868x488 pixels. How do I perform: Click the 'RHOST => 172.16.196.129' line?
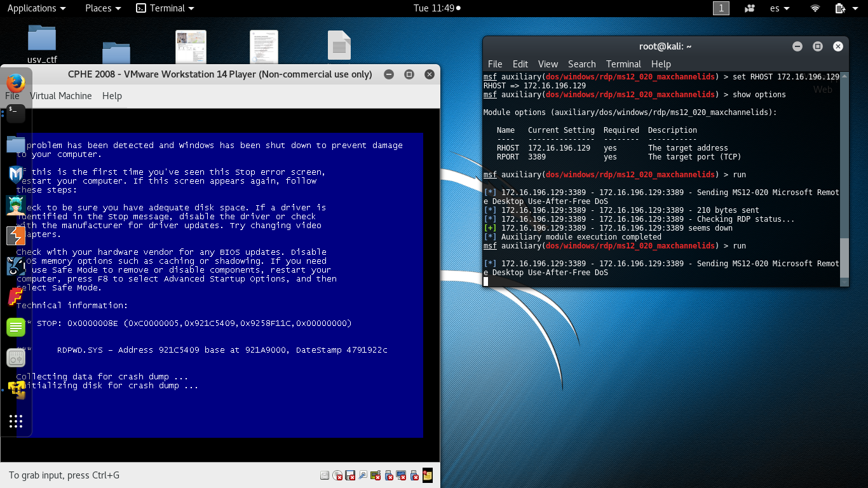point(534,86)
